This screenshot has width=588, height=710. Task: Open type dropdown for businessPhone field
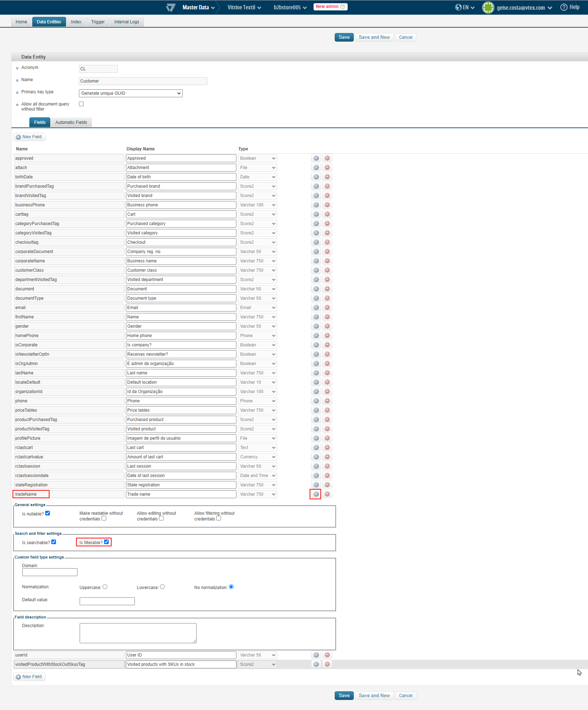258,205
